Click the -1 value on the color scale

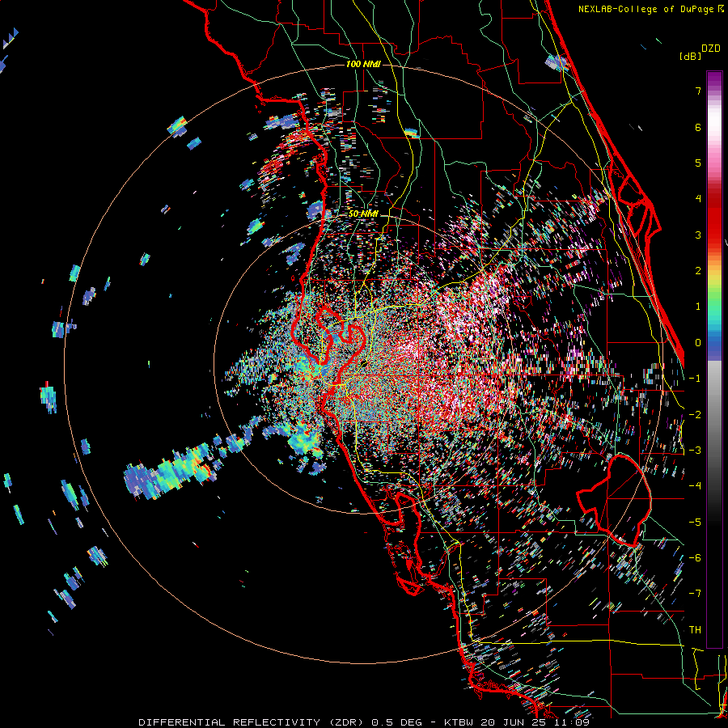coord(695,379)
